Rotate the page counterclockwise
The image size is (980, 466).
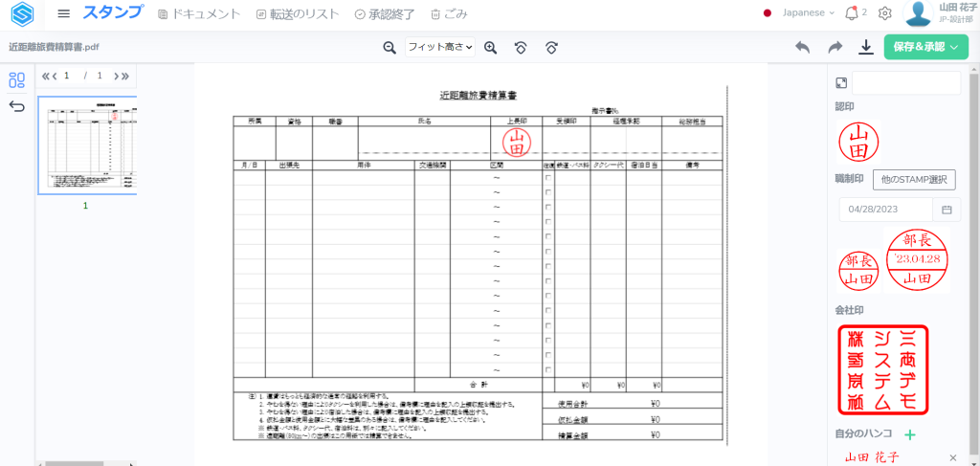(521, 47)
